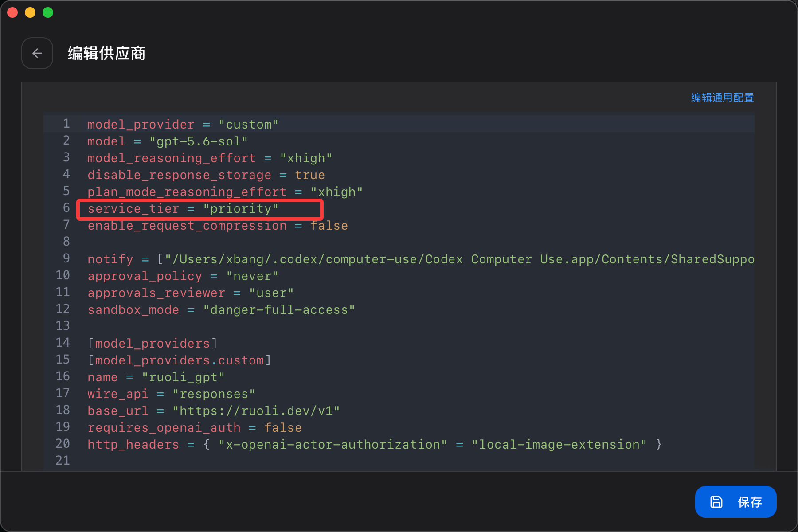Screen dimensions: 798x532
Task: Minimize the window with the yellow button
Action: pyautogui.click(x=30, y=12)
